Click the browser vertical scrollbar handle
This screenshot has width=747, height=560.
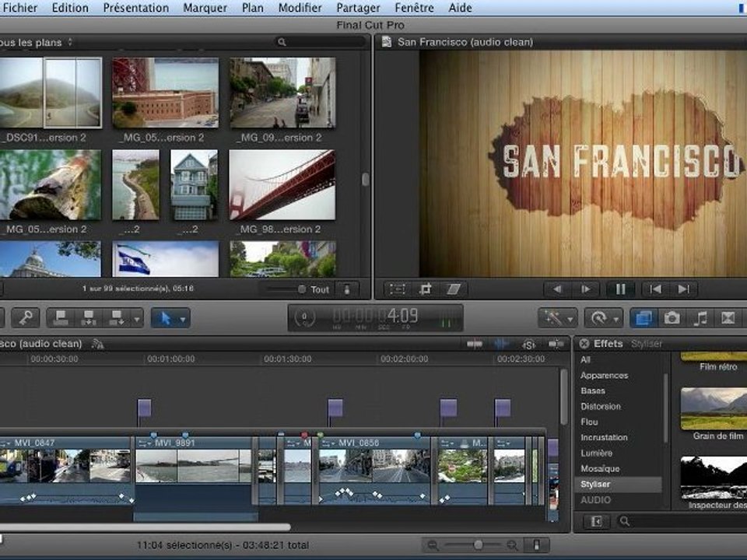tap(366, 180)
